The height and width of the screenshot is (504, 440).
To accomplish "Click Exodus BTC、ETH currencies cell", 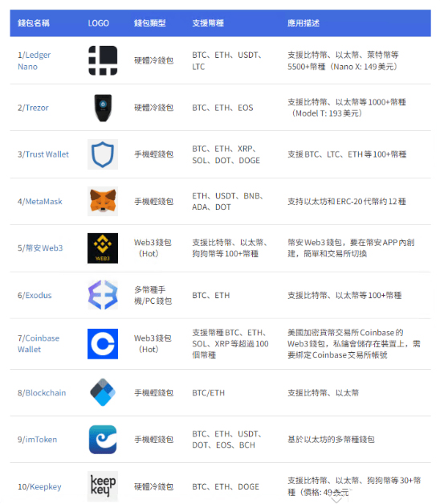I will tap(211, 295).
